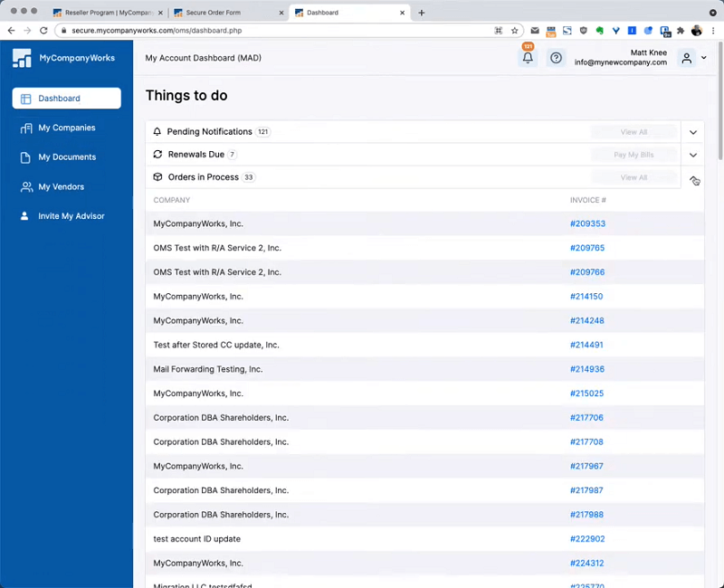
Task: Open the Chrome extensions puzzle icon
Action: (681, 30)
